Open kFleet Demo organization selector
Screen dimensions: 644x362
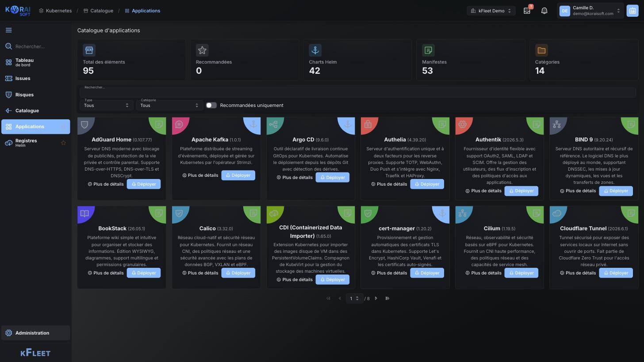pyautogui.click(x=491, y=11)
